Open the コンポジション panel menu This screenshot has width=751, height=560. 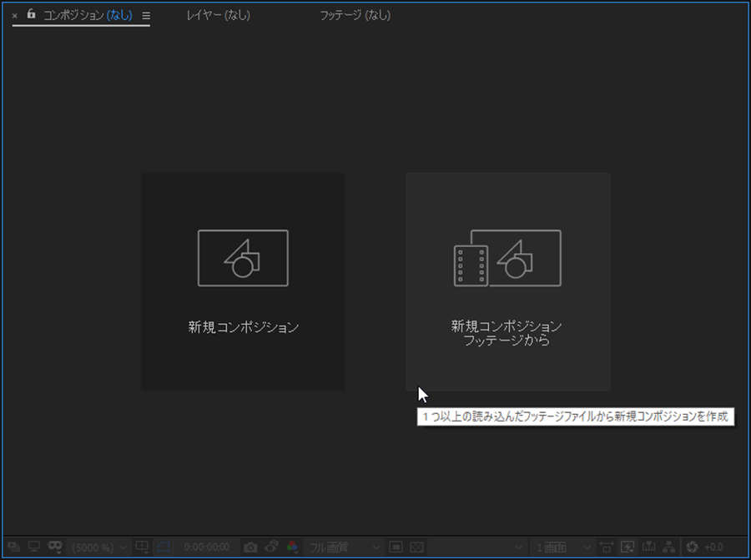(146, 16)
